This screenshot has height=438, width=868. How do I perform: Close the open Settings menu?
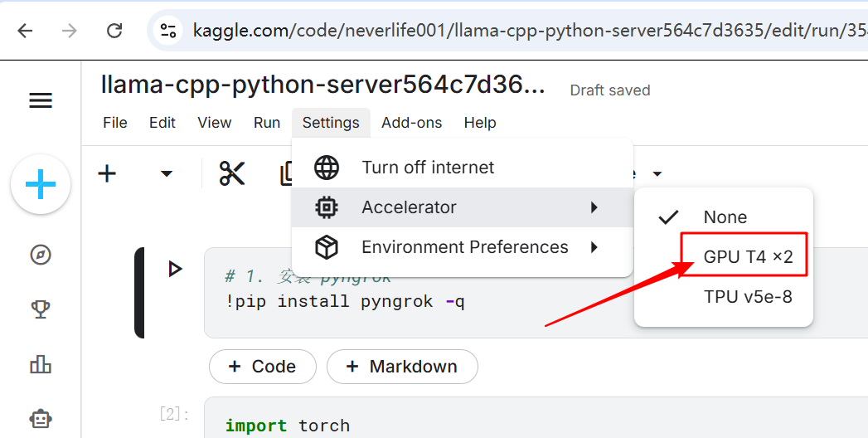(331, 123)
